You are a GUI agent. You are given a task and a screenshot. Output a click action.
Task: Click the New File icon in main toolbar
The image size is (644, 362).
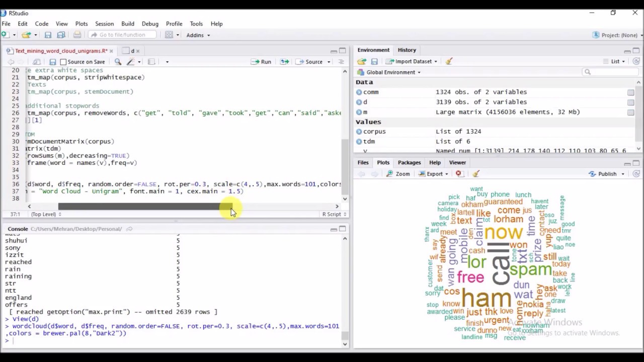point(5,35)
